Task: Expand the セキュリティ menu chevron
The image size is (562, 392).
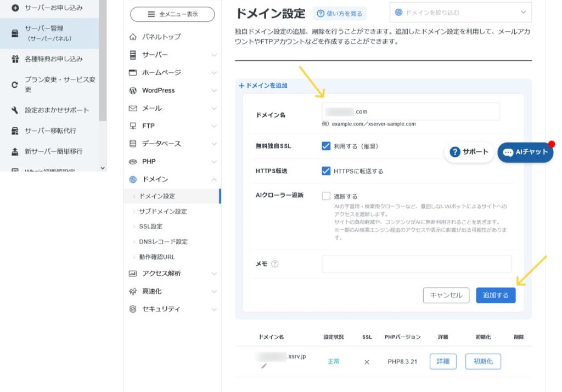Action: point(214,309)
